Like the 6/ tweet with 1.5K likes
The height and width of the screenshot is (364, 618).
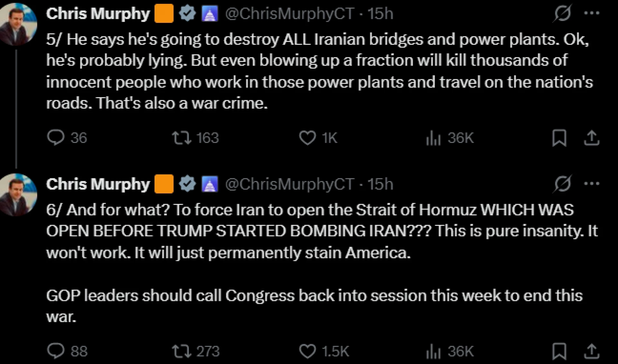[x=307, y=351]
